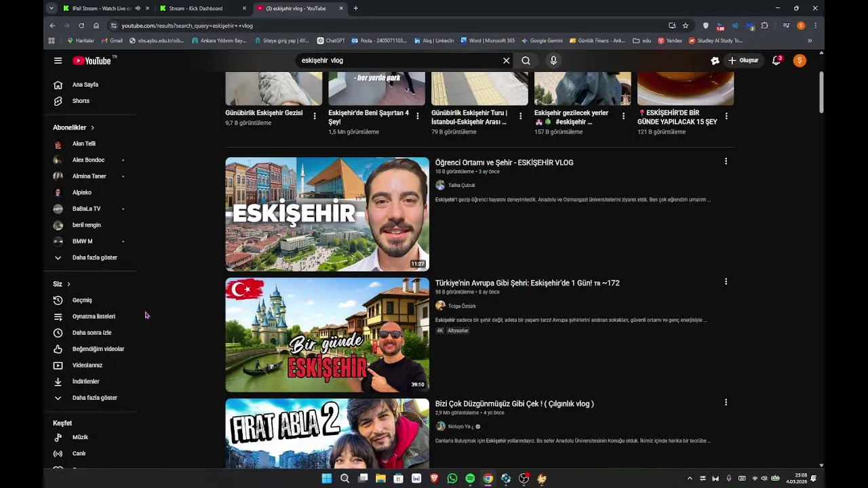This screenshot has width=868, height=488.
Task: Open the ESKİŞEHİR vlog video thumbnail
Action: pos(327,214)
